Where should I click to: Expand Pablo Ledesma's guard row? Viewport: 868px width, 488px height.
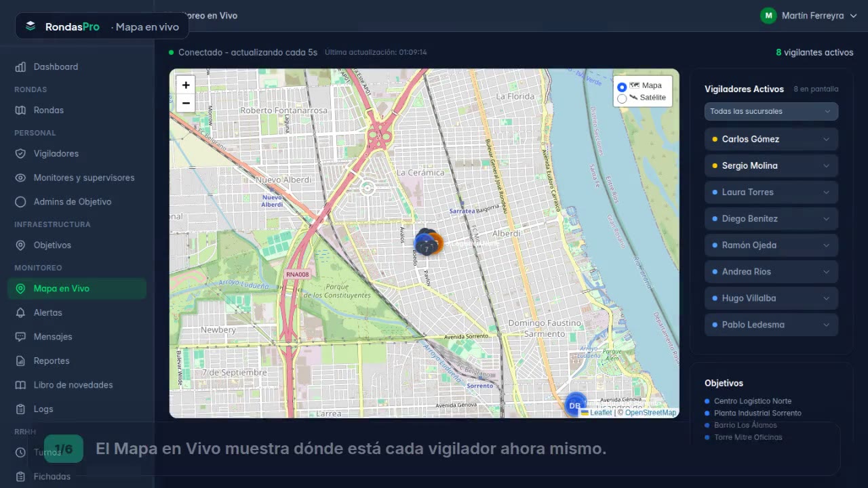point(771,324)
